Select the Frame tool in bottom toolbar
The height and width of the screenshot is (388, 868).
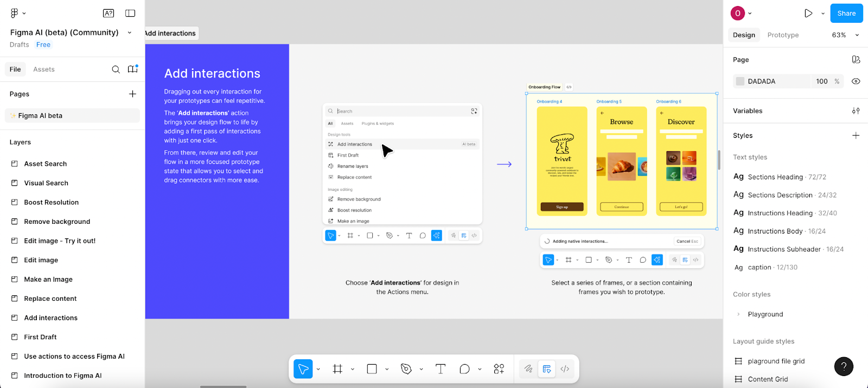click(x=337, y=369)
